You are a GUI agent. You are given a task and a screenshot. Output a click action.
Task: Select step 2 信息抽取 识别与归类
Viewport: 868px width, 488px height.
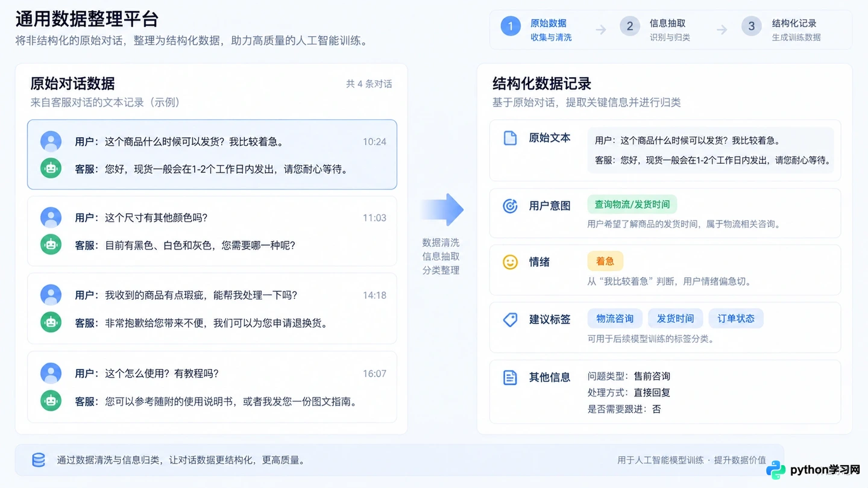(656, 30)
